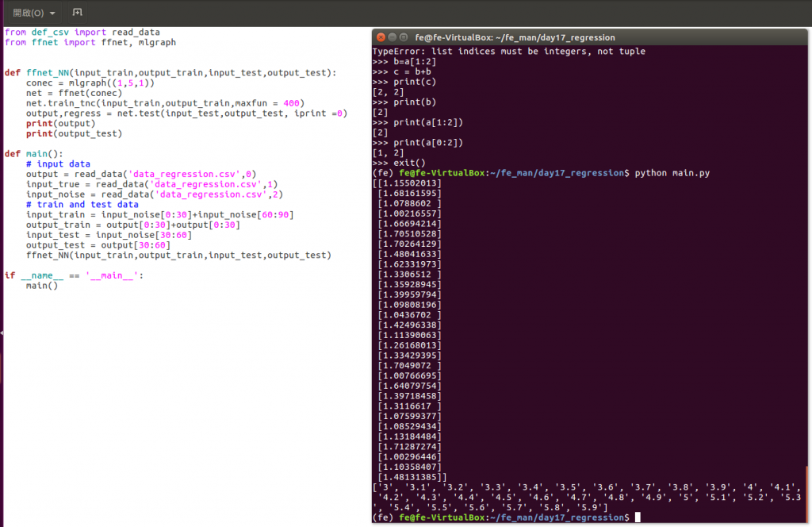The width and height of the screenshot is (812, 527).
Task: Click the line 'input_test = input_noise[30:60]'
Action: (x=109, y=235)
